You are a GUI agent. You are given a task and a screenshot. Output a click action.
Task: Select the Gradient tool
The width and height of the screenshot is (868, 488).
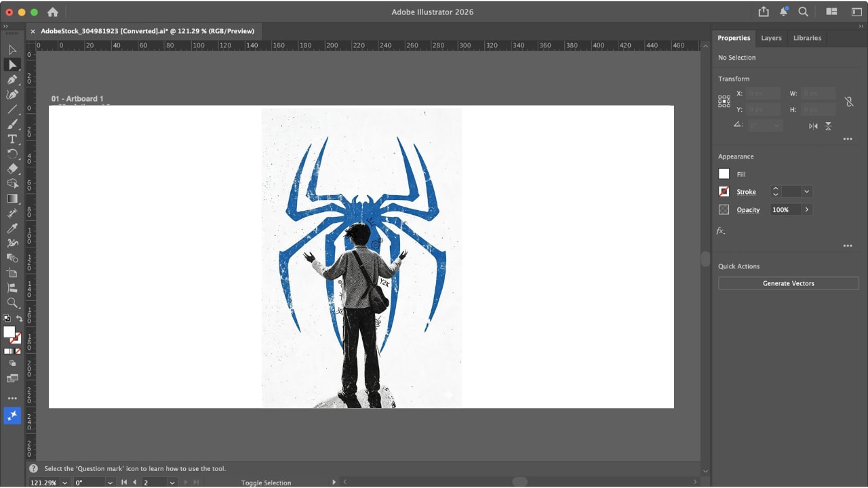pyautogui.click(x=12, y=199)
